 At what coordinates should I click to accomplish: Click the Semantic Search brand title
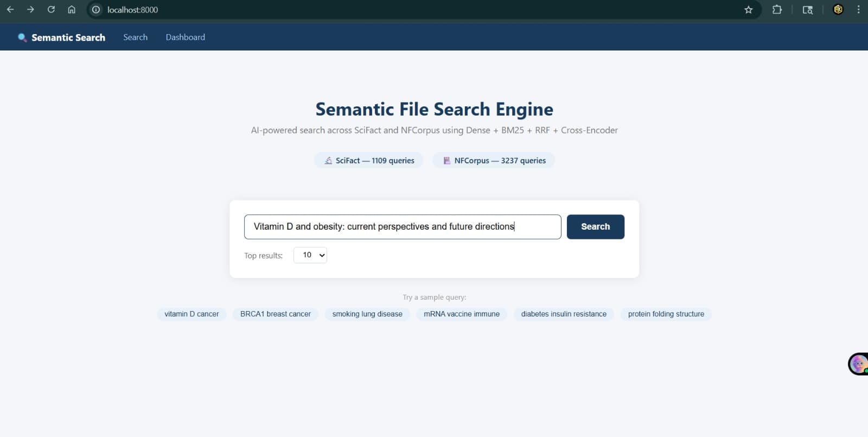68,37
